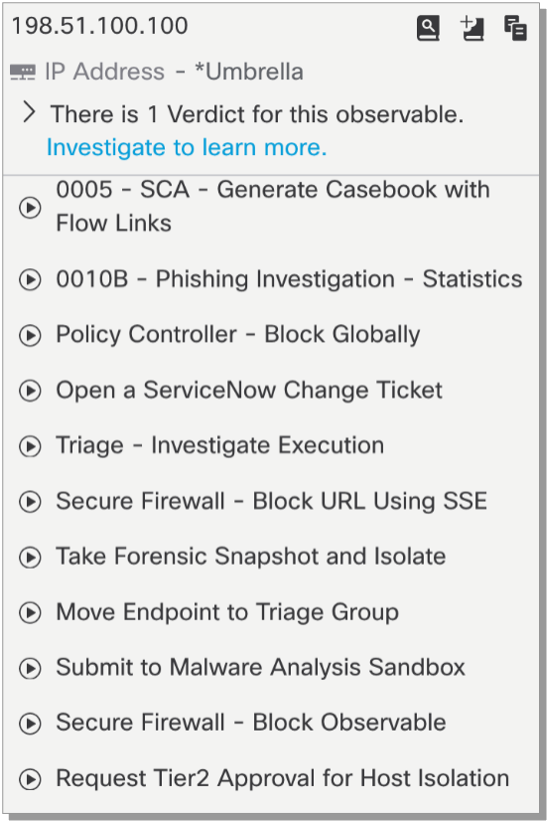Viewport: 550px width, 825px height.
Task: Choose Secure Firewall Block Observable action
Action: point(251,723)
